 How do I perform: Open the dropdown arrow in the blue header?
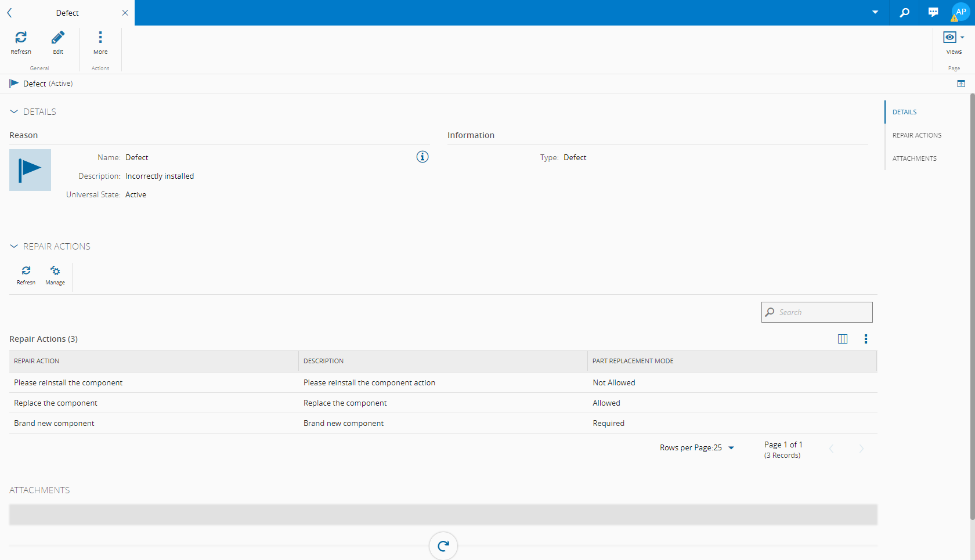pos(875,12)
